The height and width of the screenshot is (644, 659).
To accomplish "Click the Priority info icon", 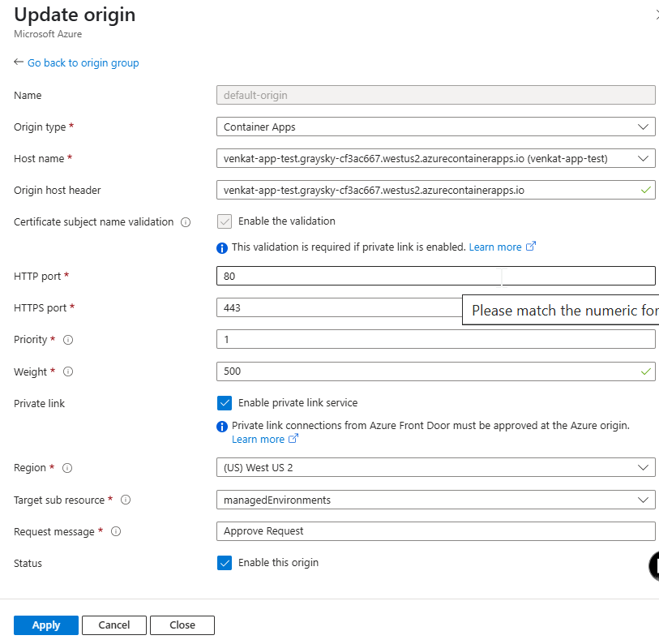I will 68,340.
